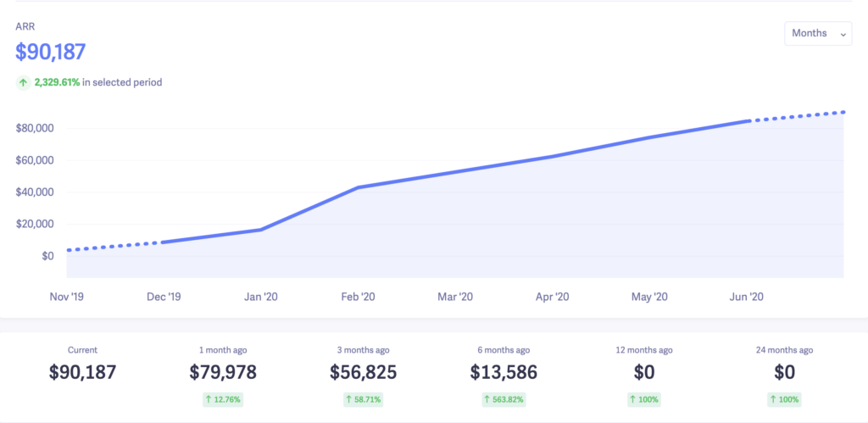
Task: Select the Jun '20 x-axis label
Action: 746,297
